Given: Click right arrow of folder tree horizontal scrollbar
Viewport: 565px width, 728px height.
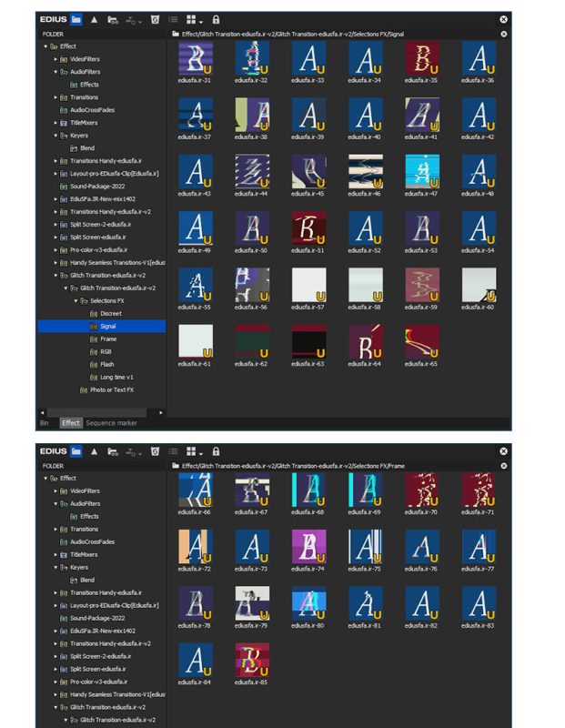Looking at the screenshot, I should click(161, 412).
